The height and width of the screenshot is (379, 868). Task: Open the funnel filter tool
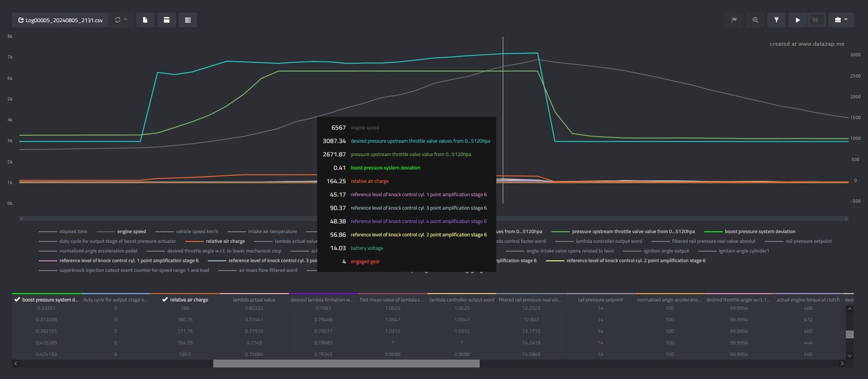point(776,20)
